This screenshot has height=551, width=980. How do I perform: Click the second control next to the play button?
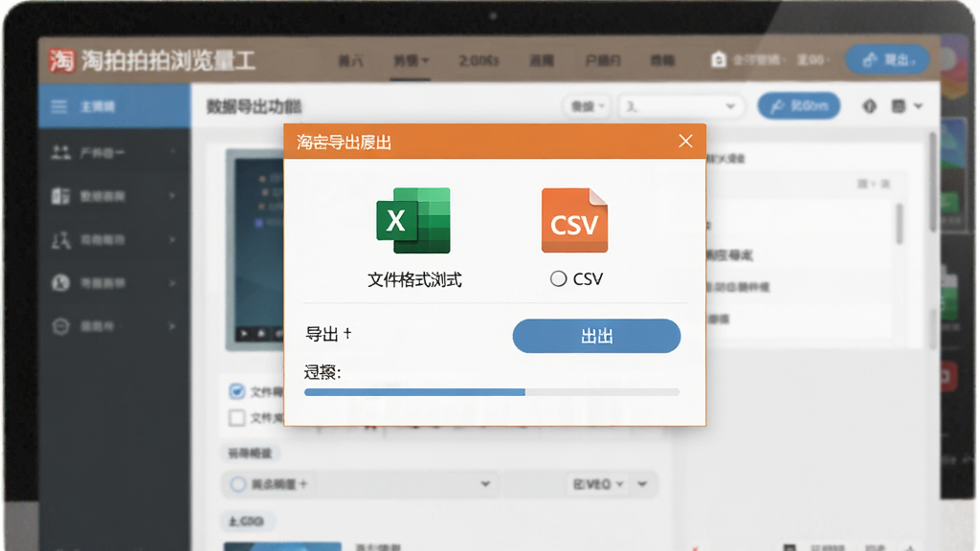[x=261, y=334]
